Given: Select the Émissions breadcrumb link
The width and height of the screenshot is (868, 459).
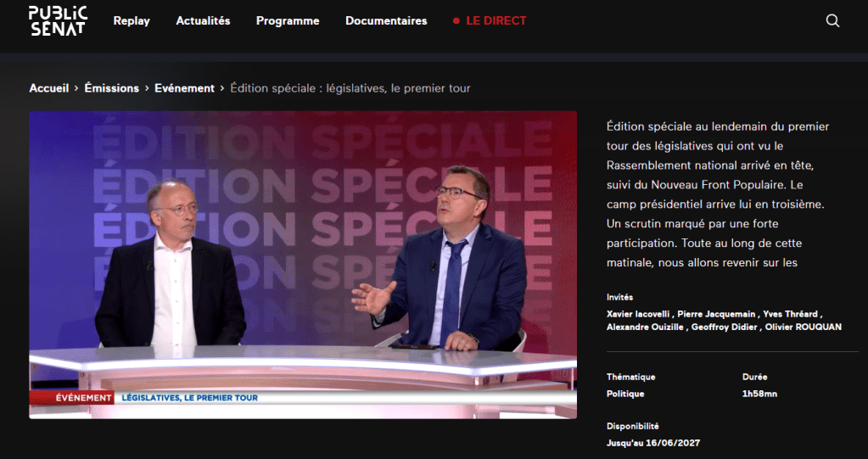Looking at the screenshot, I should click(x=113, y=88).
